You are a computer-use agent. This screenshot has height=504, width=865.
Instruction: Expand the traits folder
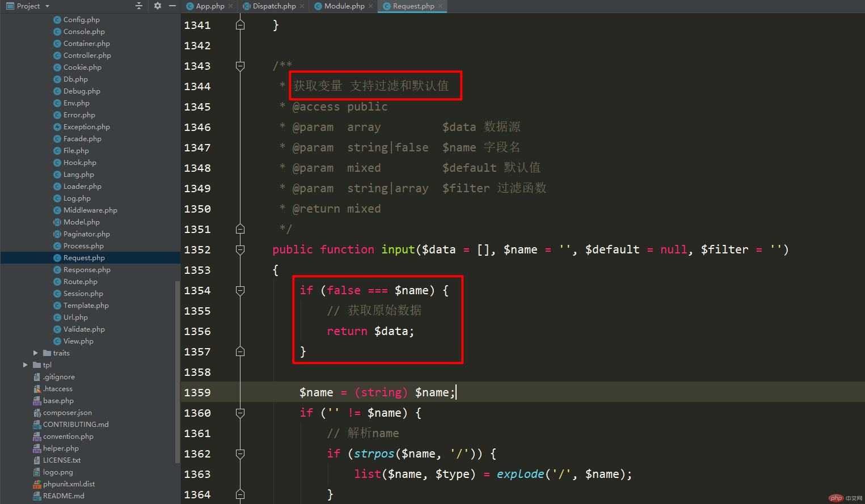(36, 353)
